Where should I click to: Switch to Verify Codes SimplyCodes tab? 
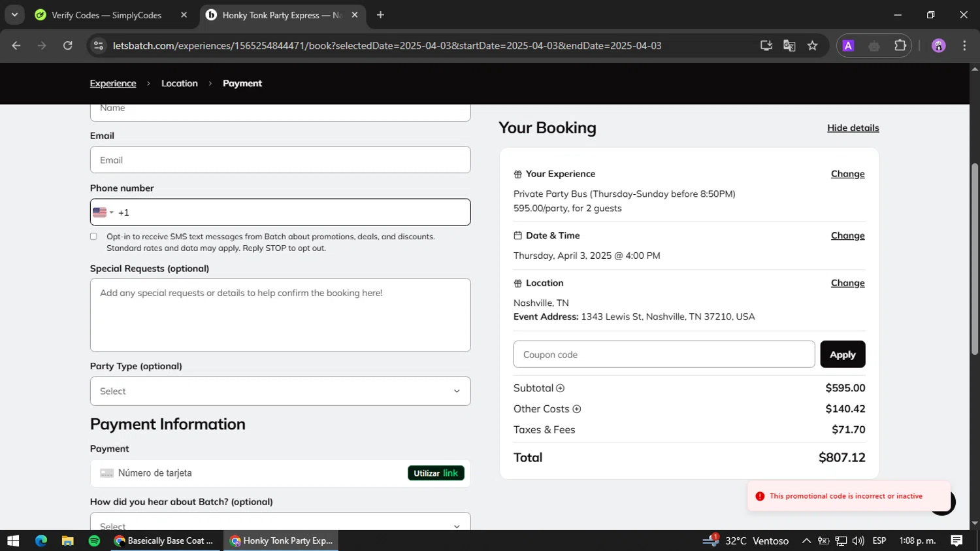pos(108,15)
